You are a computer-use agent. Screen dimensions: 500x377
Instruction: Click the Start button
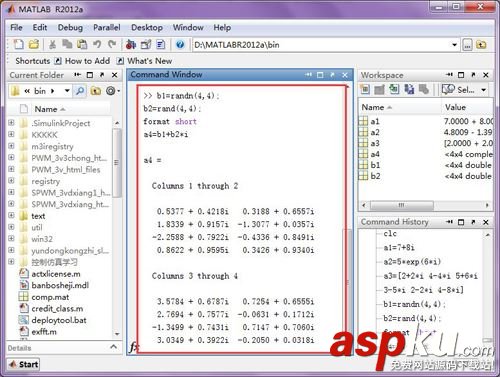[23, 364]
